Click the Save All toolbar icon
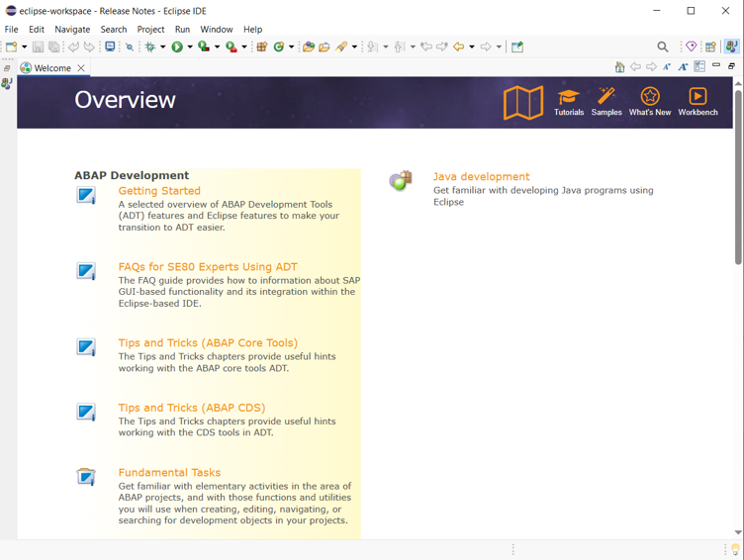Image resolution: width=744 pixels, height=560 pixels. pyautogui.click(x=54, y=47)
